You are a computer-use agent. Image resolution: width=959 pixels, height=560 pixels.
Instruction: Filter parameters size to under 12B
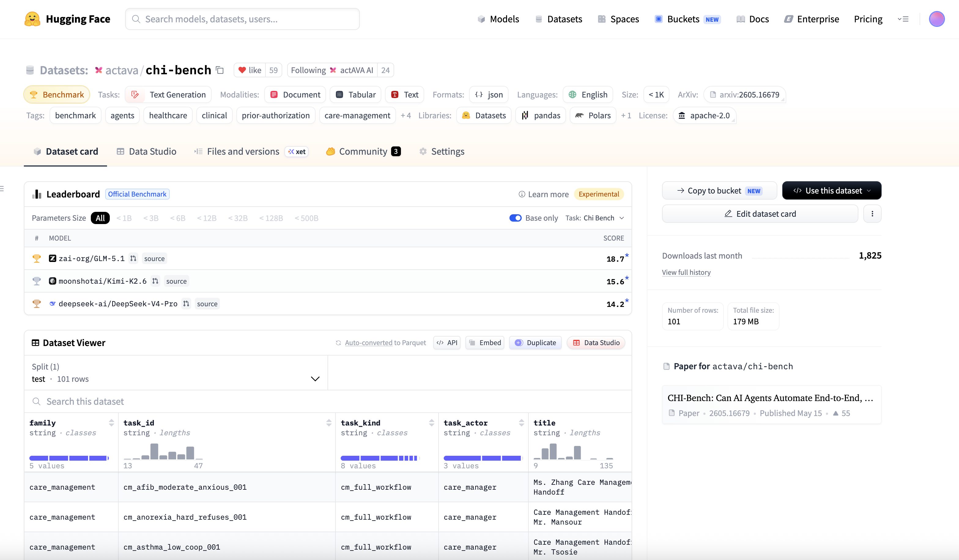207,218
